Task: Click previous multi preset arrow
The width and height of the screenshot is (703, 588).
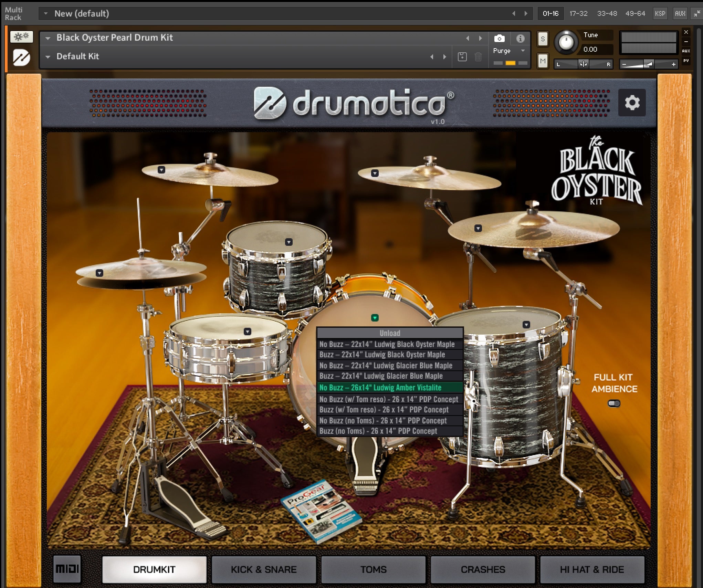Action: tap(514, 13)
